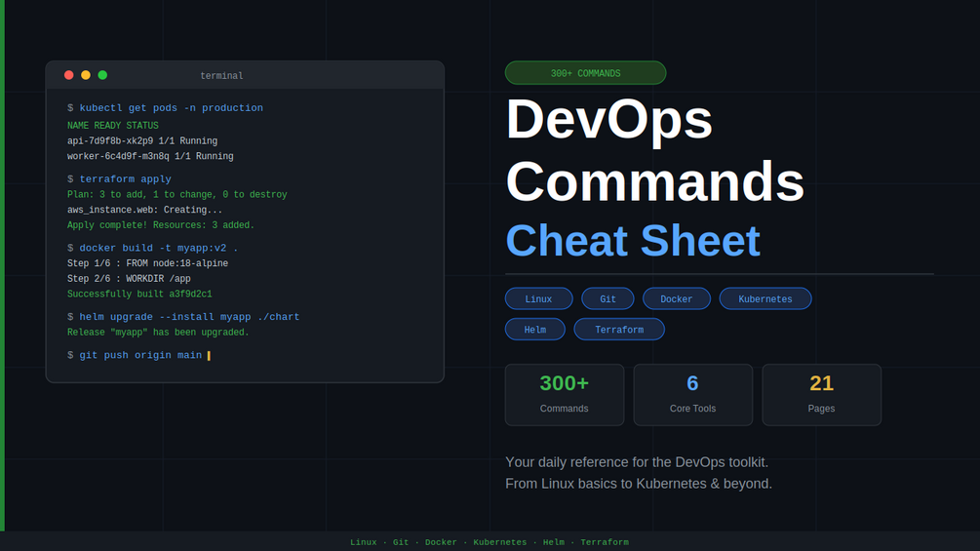The image size is (980, 551).
Task: Click the 'docker build -t myapp:v2 .' command
Action: 159,248
